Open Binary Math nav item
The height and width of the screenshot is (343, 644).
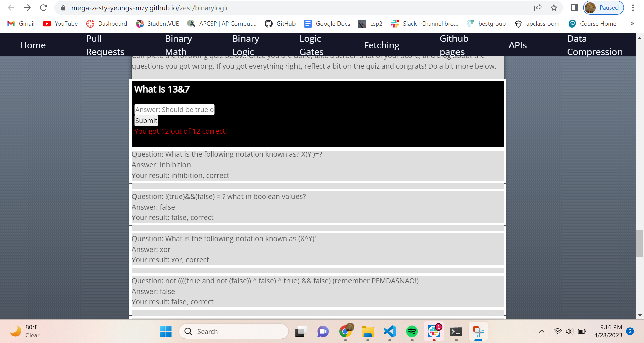pyautogui.click(x=178, y=45)
